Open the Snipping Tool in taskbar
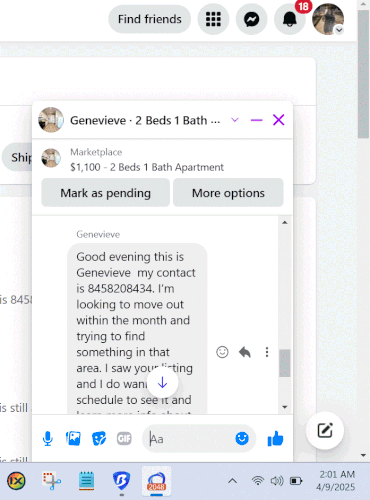Image resolution: width=370 pixels, height=500 pixels. tap(51, 481)
